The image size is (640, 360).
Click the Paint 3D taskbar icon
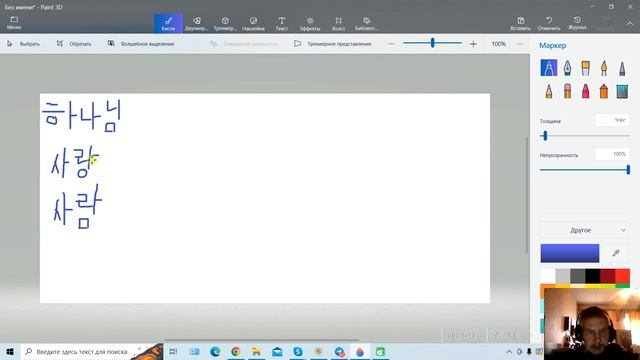point(360,351)
